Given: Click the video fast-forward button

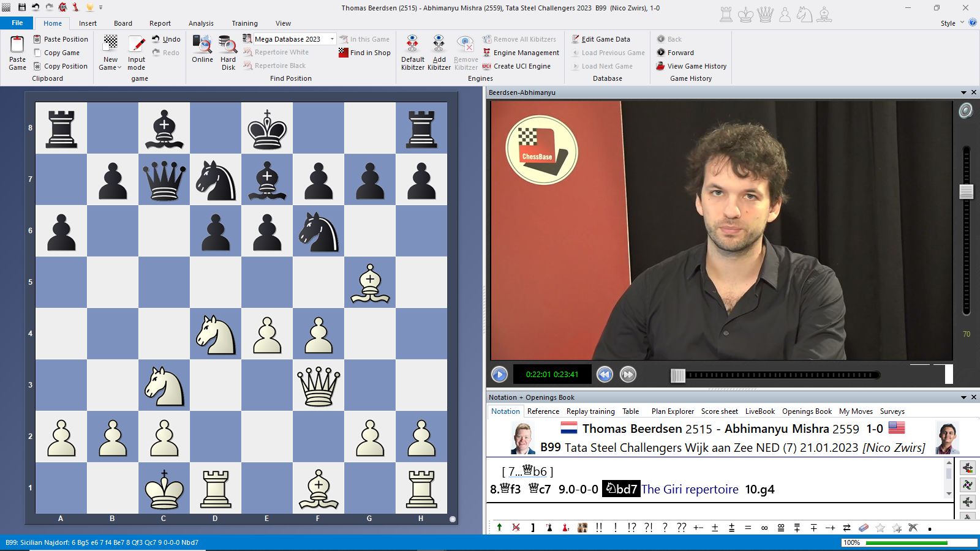Looking at the screenshot, I should click(628, 374).
